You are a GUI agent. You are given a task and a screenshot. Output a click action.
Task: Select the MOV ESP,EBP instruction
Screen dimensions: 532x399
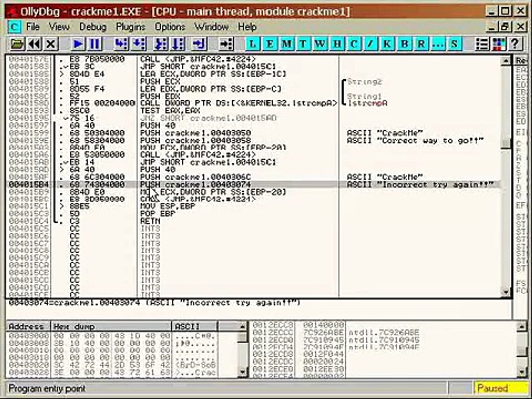(253, 206)
